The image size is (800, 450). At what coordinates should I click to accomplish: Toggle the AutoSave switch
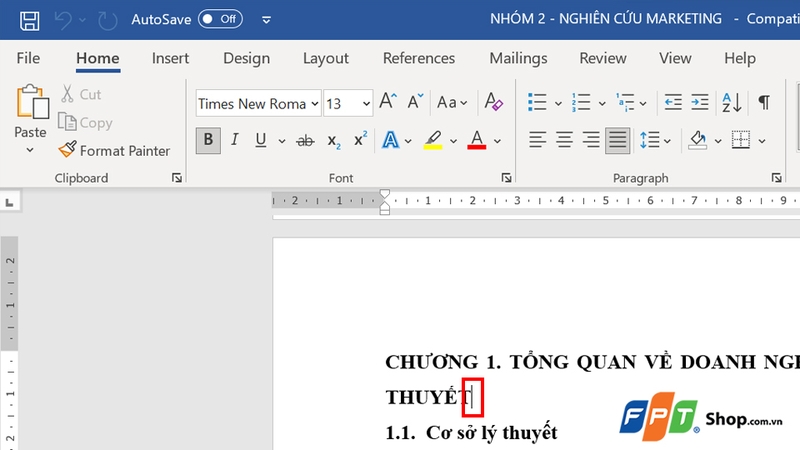220,19
